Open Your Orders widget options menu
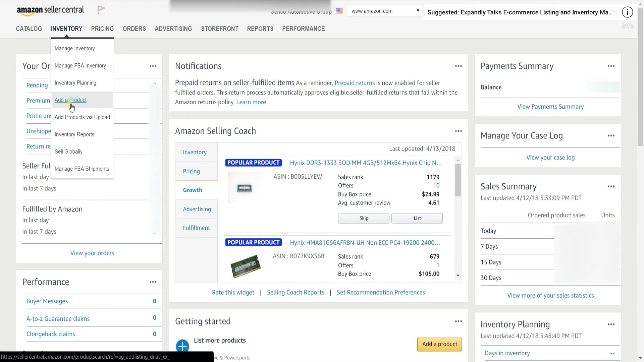 click(x=153, y=66)
